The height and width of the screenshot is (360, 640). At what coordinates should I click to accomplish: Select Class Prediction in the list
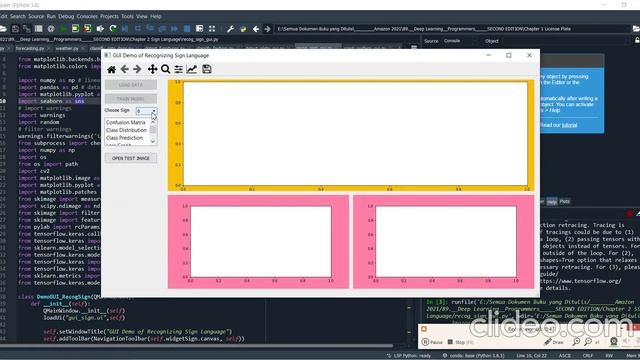pyautogui.click(x=124, y=138)
